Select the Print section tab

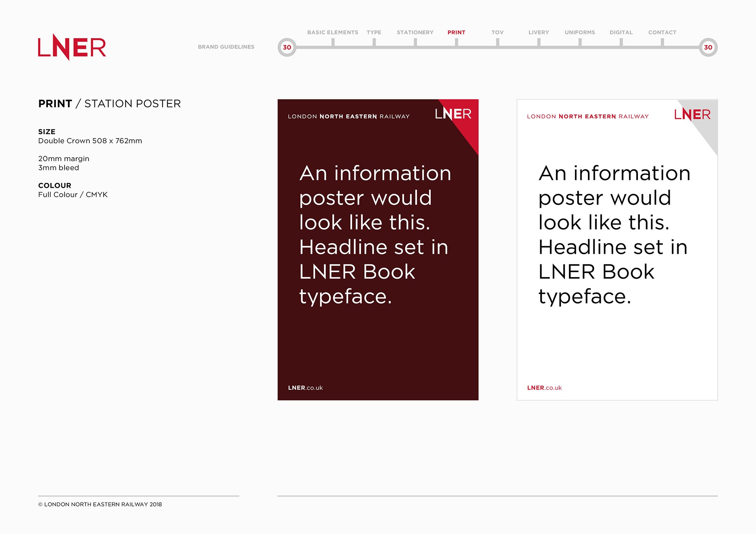pos(456,32)
